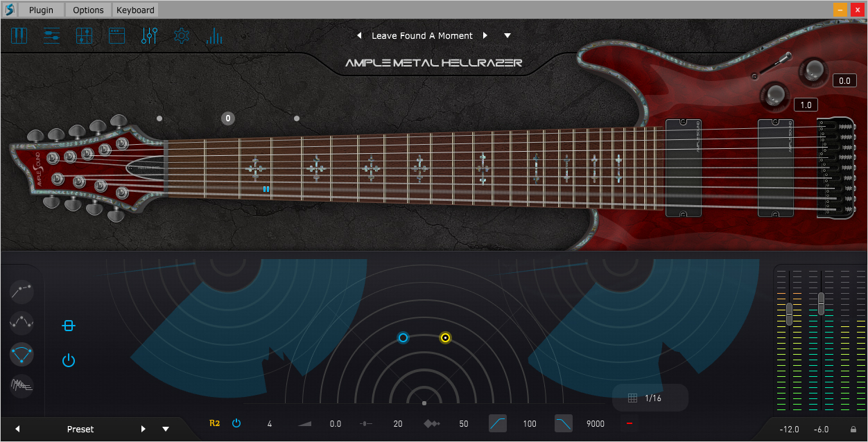Open the Options menu
This screenshot has width=868, height=442.
(88, 10)
